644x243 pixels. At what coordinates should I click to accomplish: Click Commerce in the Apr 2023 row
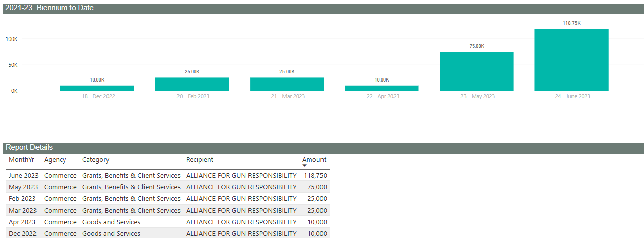pos(60,222)
